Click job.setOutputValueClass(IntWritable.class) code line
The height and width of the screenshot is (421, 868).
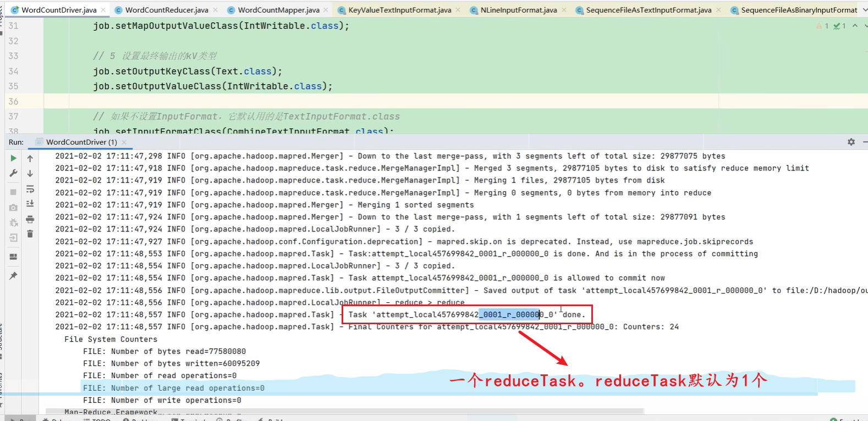tap(213, 86)
